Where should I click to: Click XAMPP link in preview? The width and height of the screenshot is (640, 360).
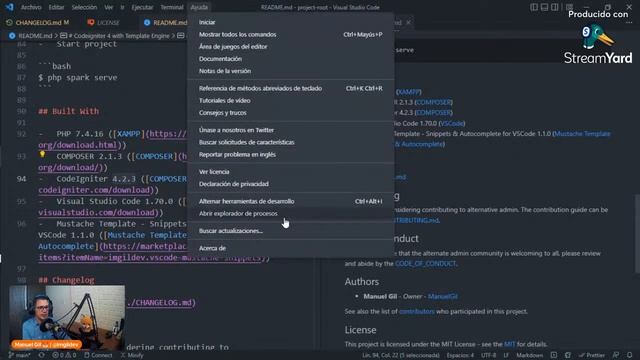409,92
